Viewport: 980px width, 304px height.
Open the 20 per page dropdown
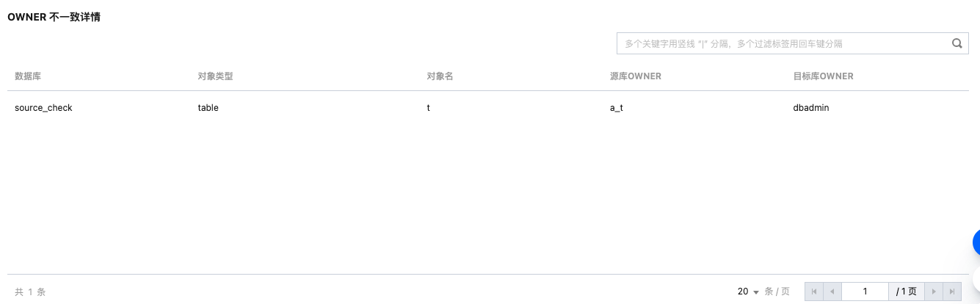tap(748, 292)
